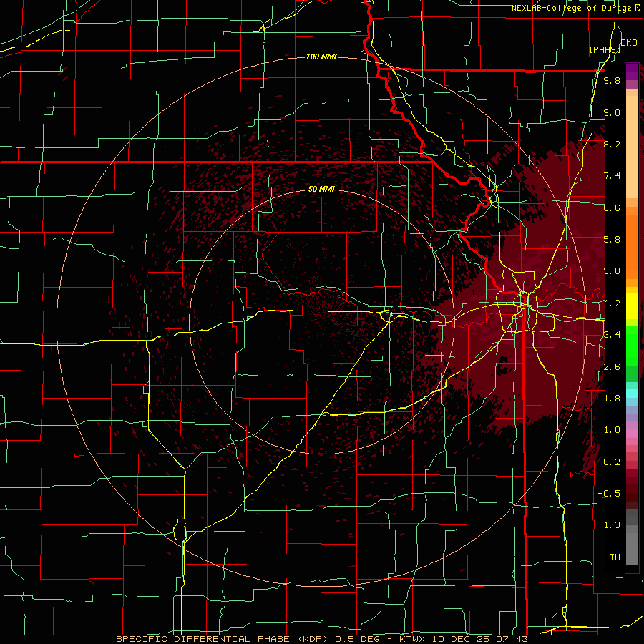Click the Specific Differential Phase caption at bottom

click(x=321, y=639)
